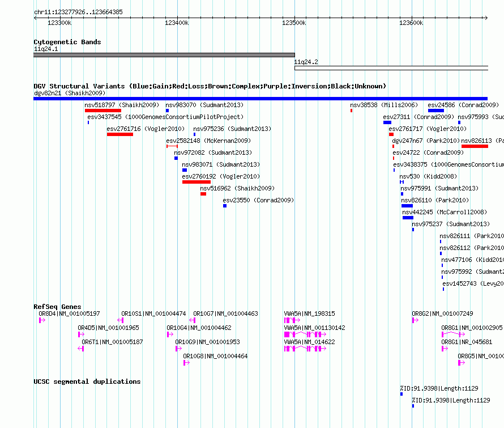Open the nsv975237 (Sudmant2013) label
This screenshot has height=428, width=504.
click(x=451, y=224)
